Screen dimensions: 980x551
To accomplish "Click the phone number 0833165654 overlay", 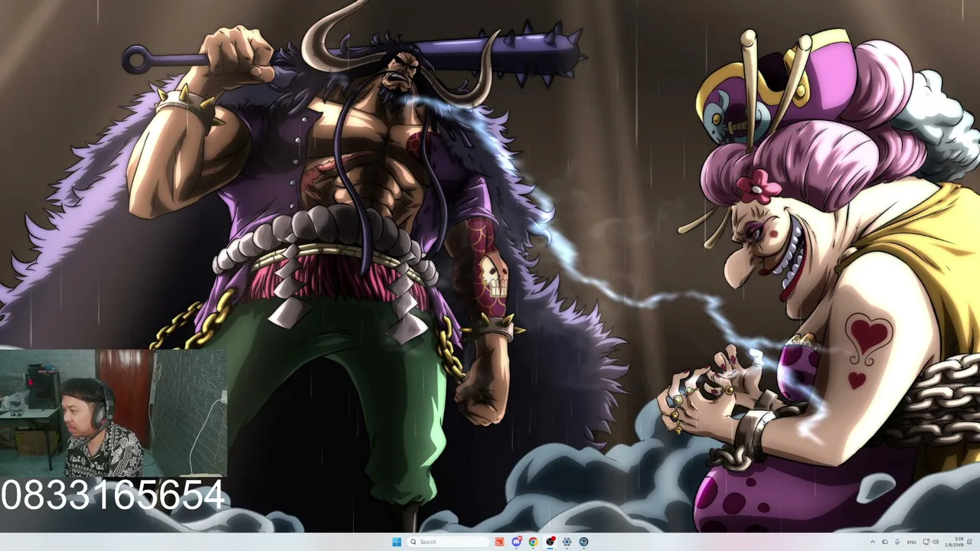I will [x=113, y=495].
